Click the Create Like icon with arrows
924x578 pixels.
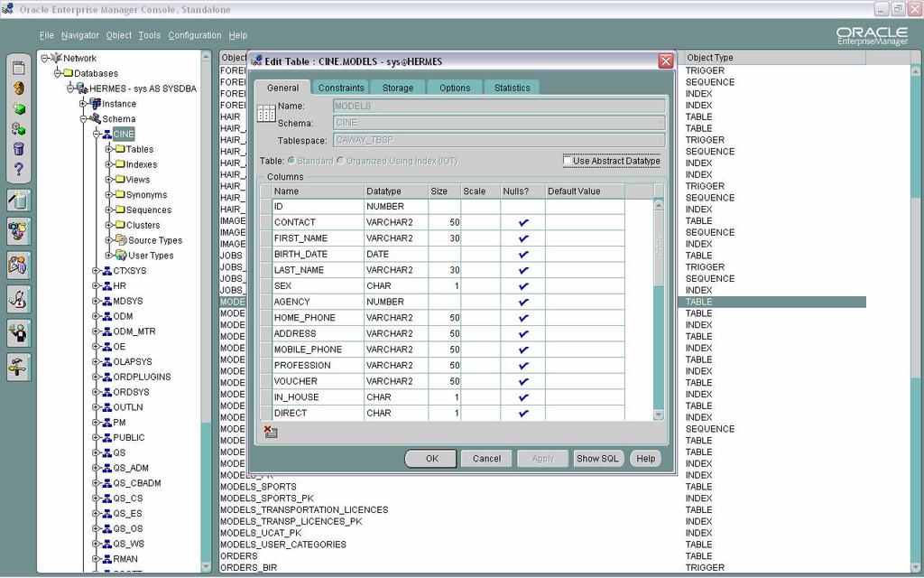[x=18, y=128]
